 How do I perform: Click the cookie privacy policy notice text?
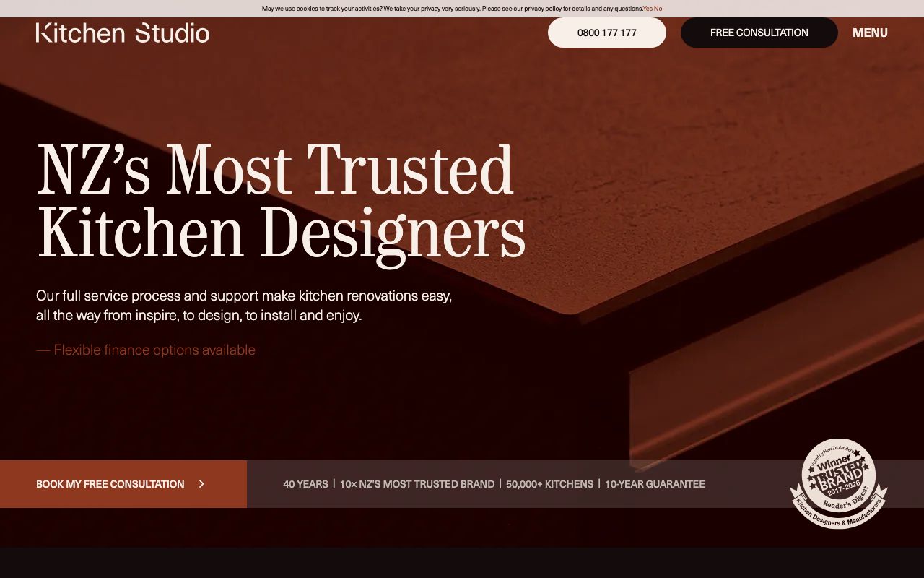point(452,9)
